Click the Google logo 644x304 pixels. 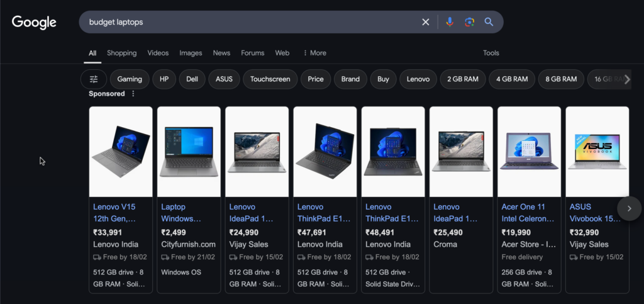[x=34, y=22]
